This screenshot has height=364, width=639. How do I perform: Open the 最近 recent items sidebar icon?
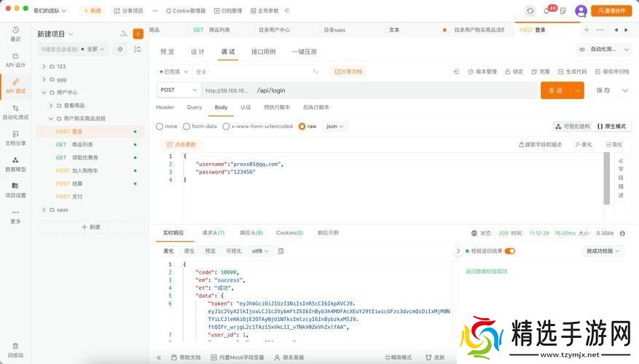click(15, 33)
